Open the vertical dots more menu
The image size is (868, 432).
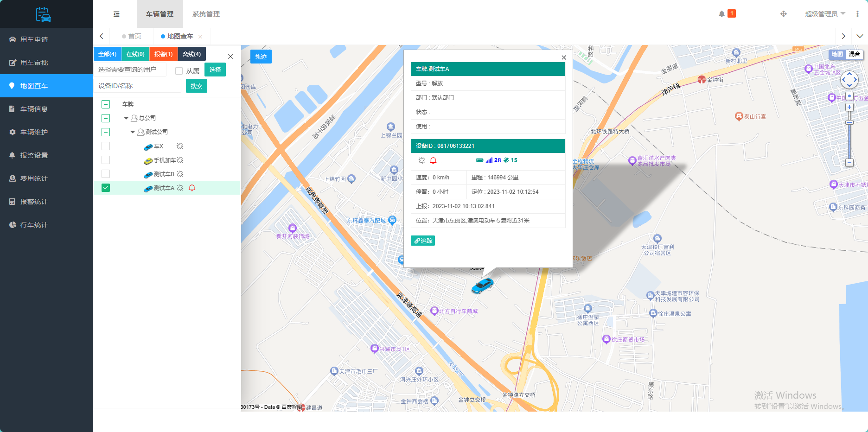[857, 14]
